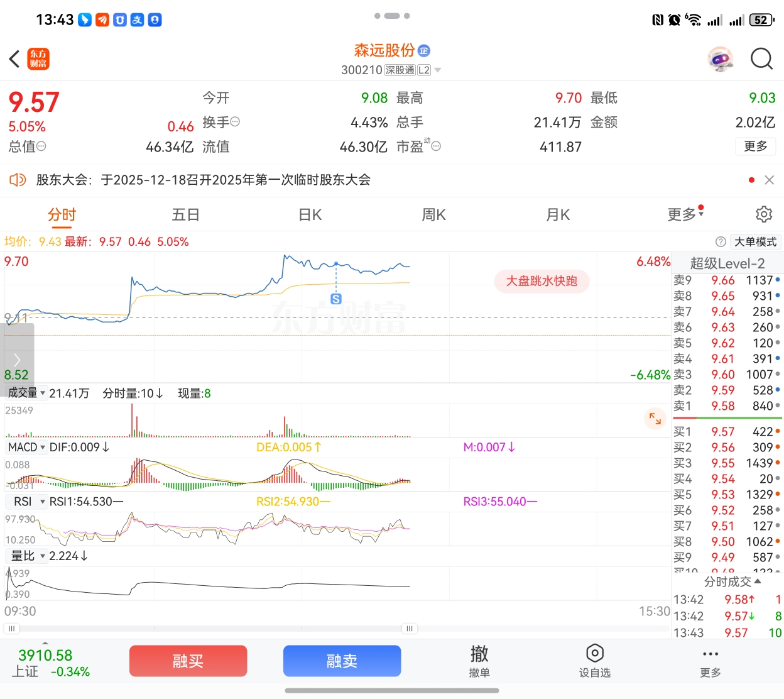This screenshot has width=784, height=699.
Task: Open the RSI indicator dropdown
Action: [26, 502]
